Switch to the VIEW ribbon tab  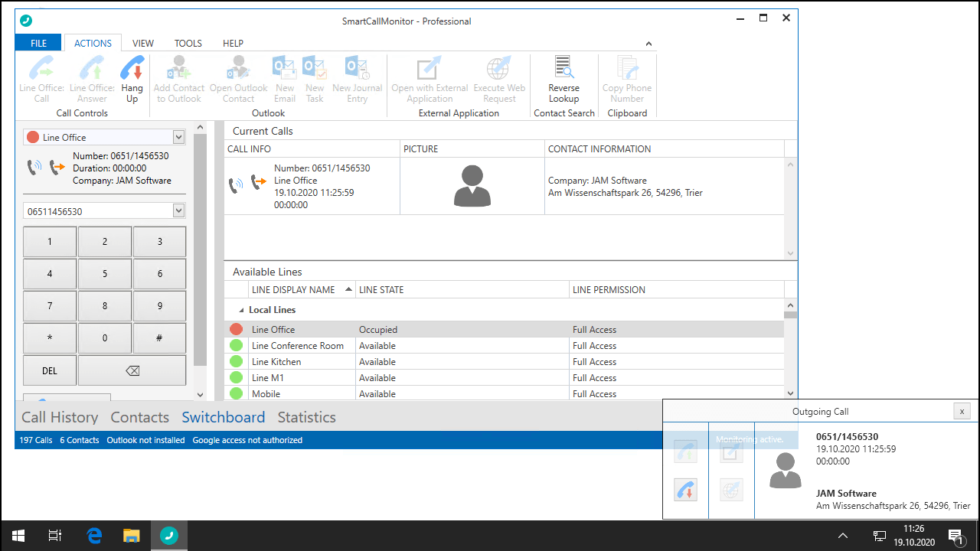tap(143, 43)
